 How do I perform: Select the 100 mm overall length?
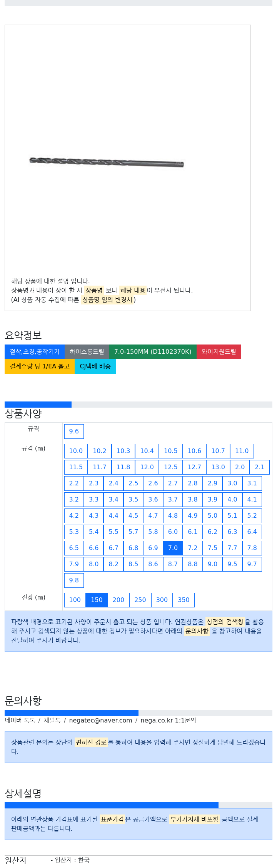point(75,600)
